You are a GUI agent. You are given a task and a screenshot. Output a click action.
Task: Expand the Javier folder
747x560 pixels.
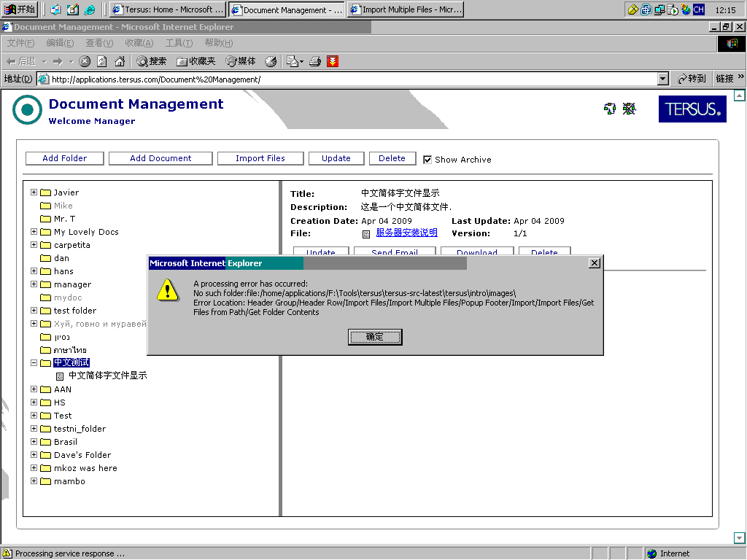pos(34,192)
